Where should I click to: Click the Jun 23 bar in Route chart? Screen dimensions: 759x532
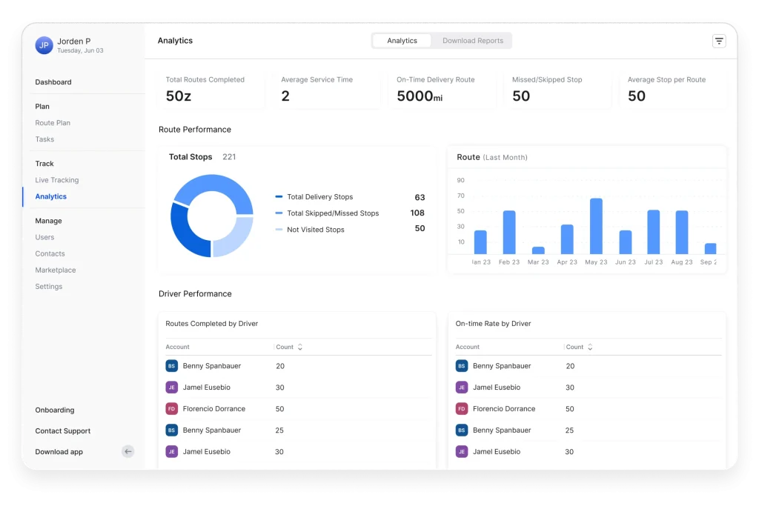626,242
